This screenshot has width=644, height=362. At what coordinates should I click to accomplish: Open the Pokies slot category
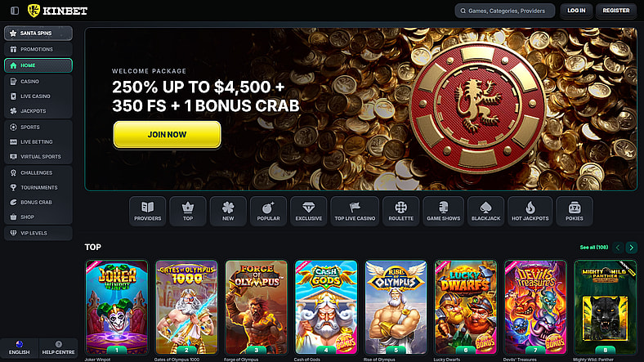click(x=575, y=211)
